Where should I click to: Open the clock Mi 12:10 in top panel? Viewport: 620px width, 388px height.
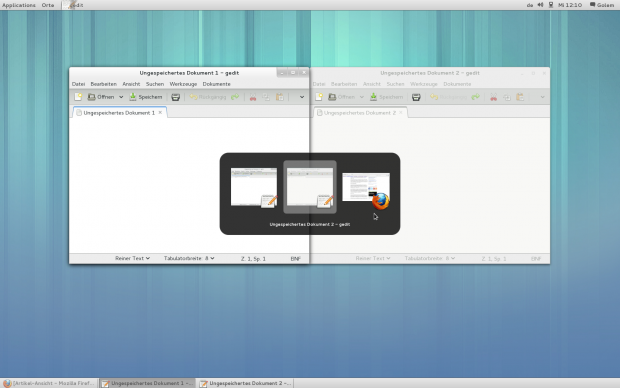[570, 5]
